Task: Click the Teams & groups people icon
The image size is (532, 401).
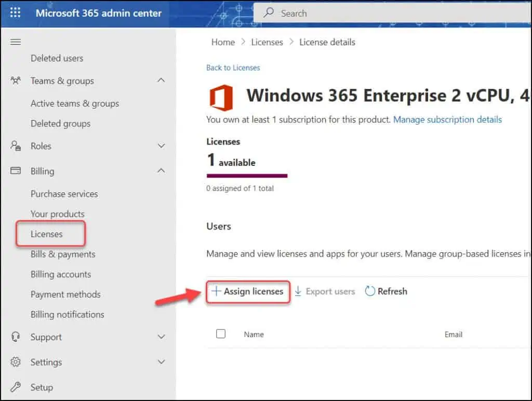Action: [16, 81]
